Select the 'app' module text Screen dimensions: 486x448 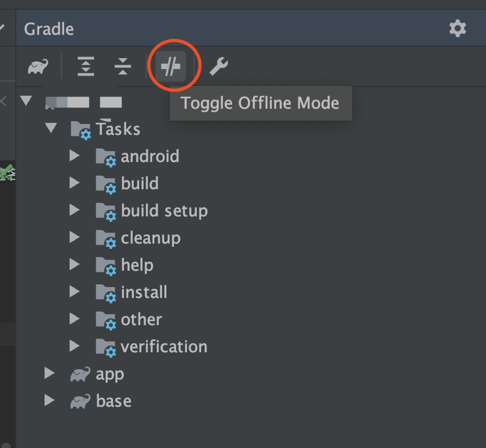click(110, 375)
